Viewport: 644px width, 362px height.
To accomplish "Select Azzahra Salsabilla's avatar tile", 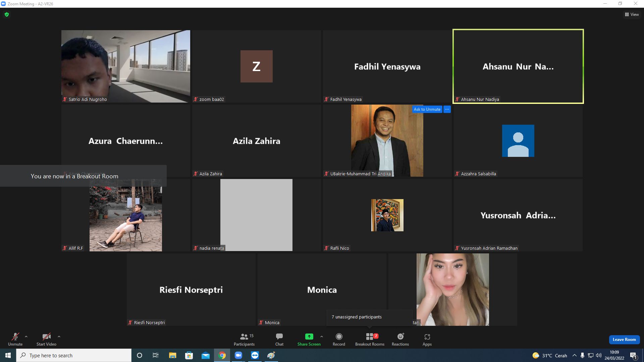I will [518, 141].
